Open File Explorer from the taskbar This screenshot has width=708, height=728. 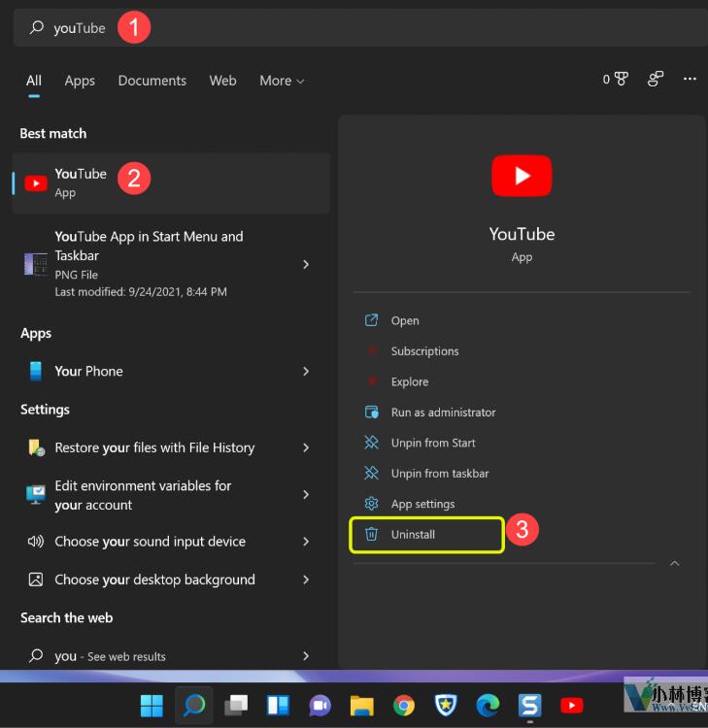click(x=362, y=706)
